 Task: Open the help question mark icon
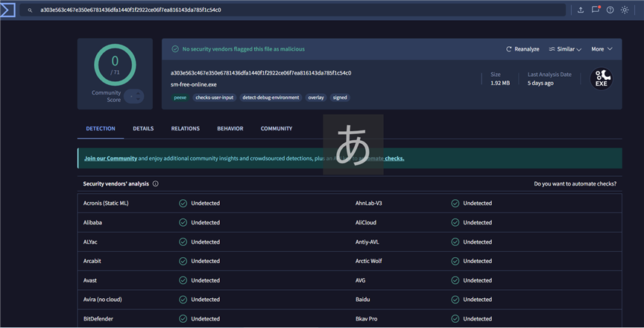pyautogui.click(x=610, y=10)
